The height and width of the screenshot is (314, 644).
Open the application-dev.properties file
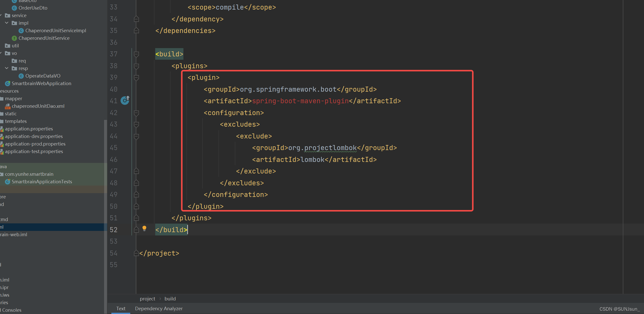[34, 136]
